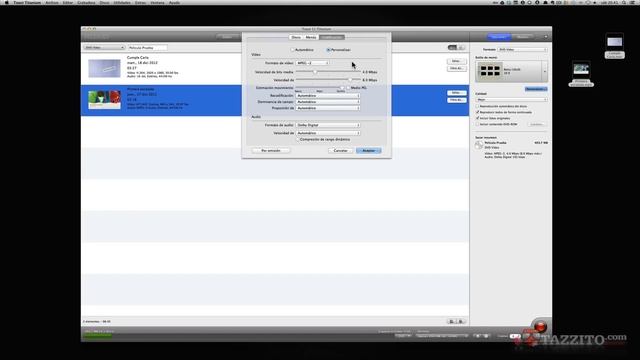Click the copies number field in bottom bar
Viewport: 640px width, 360px height.
(515, 336)
